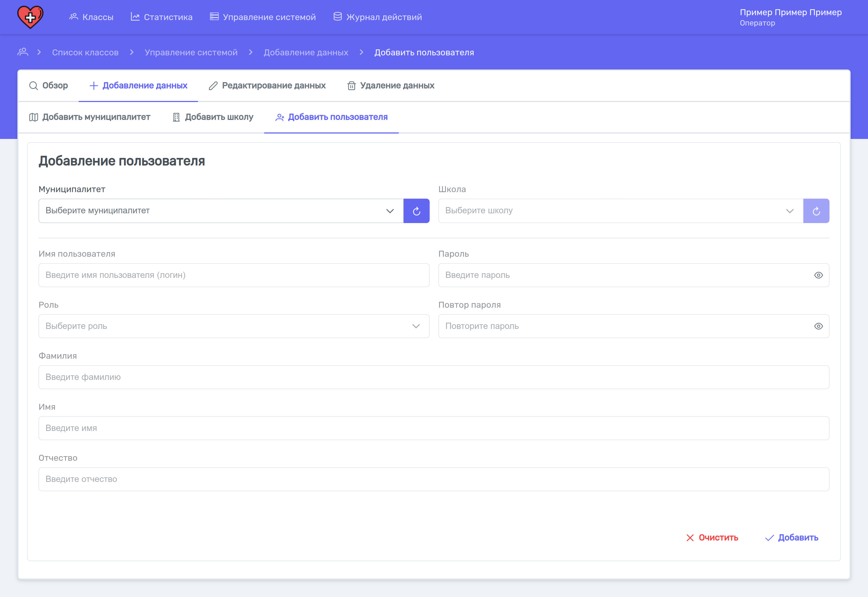
Task: Switch to the Редактирование данных tab
Action: [267, 86]
